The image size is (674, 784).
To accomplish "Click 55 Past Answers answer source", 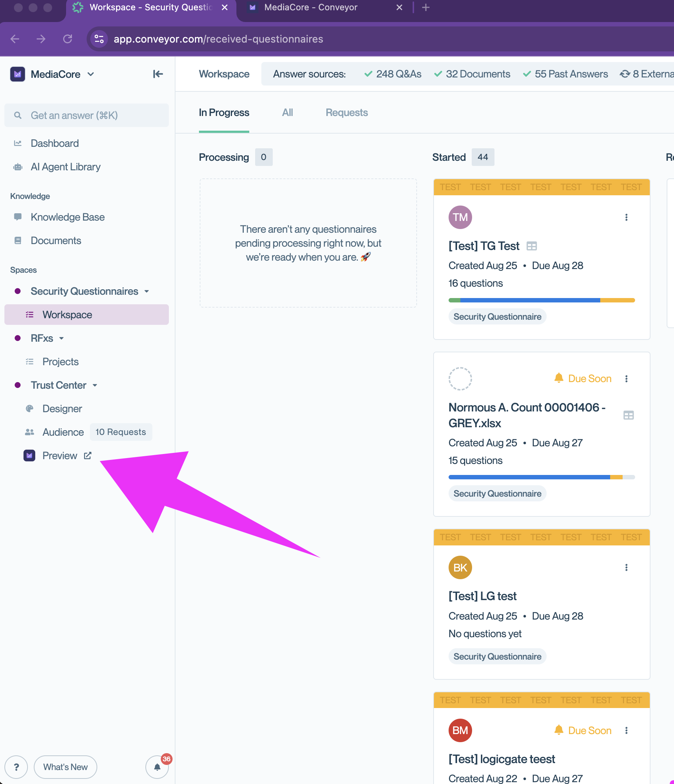I will pos(565,74).
